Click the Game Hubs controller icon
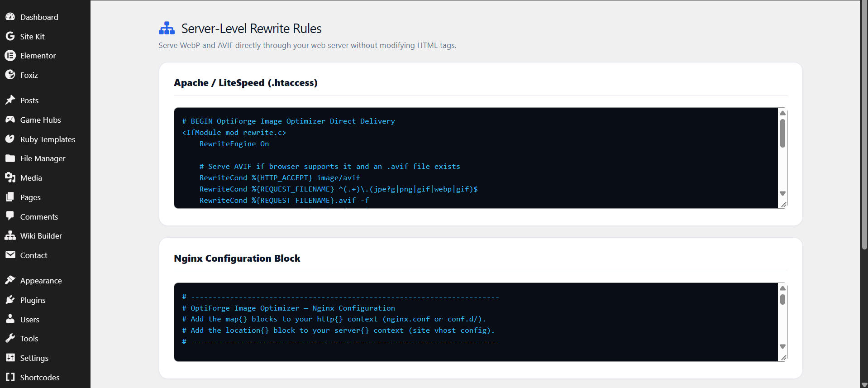Viewport: 868px width, 388px height. (x=10, y=120)
